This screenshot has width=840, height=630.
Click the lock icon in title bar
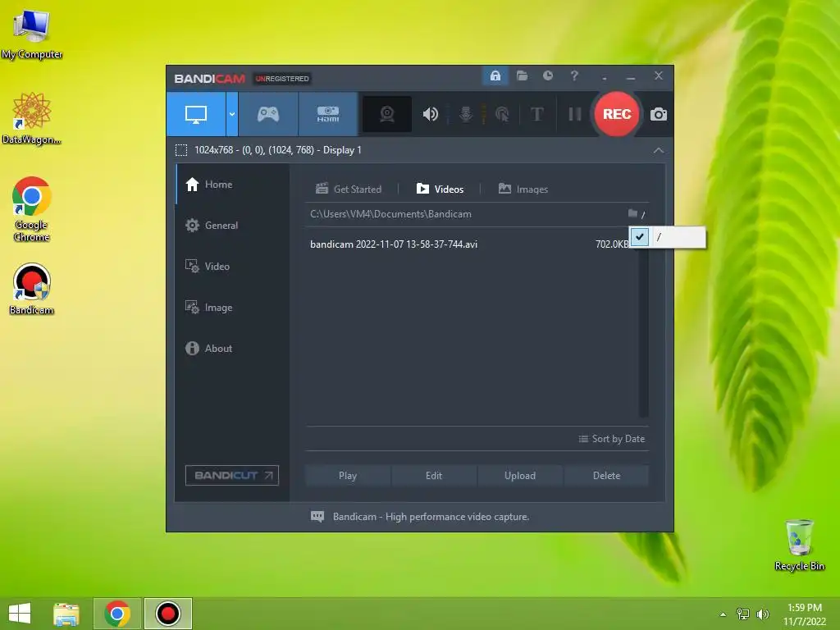point(495,76)
